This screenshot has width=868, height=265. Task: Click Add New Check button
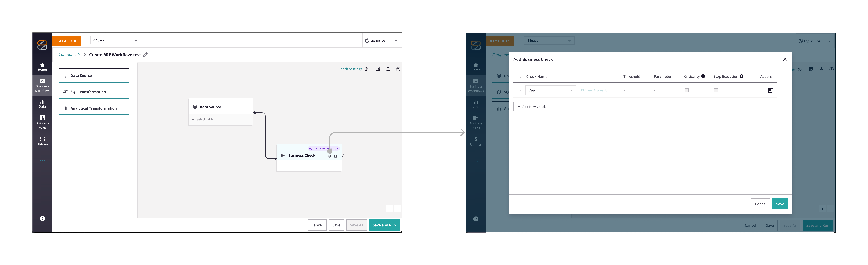coord(531,107)
